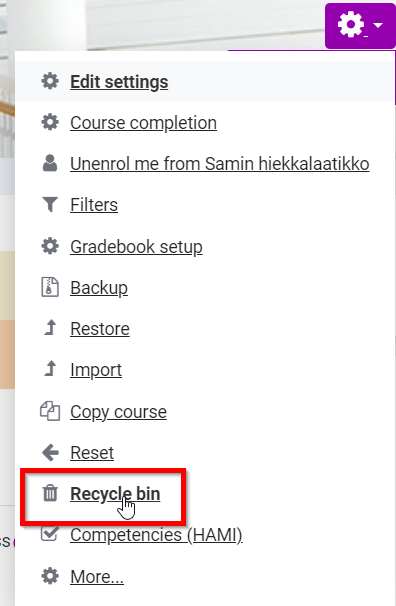This screenshot has height=606, width=396.
Task: Choose Import from the course menu
Action: pyautogui.click(x=96, y=370)
